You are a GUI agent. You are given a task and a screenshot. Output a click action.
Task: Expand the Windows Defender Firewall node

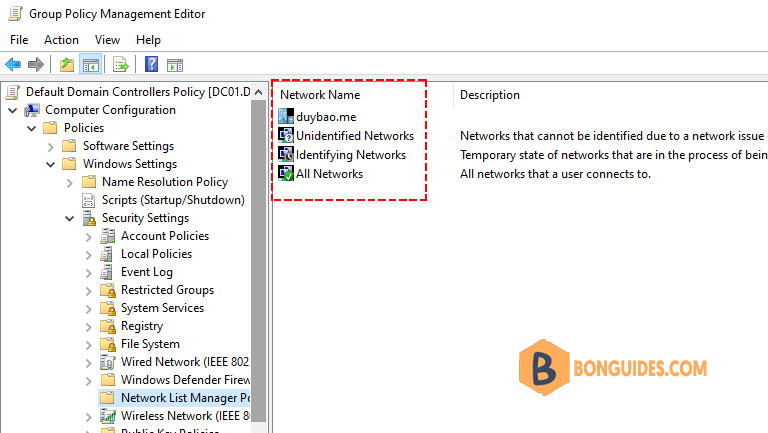[89, 381]
